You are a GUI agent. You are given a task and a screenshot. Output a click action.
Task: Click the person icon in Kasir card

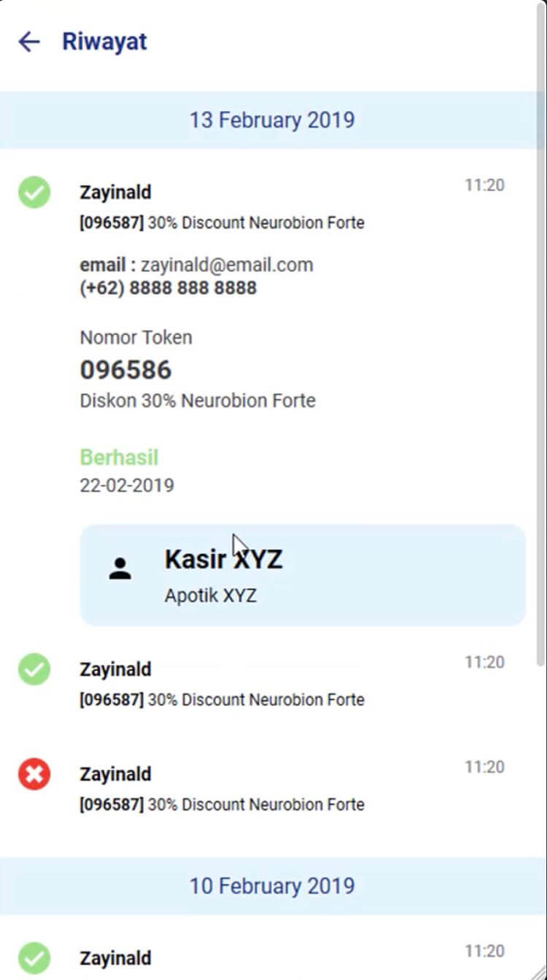coord(120,569)
